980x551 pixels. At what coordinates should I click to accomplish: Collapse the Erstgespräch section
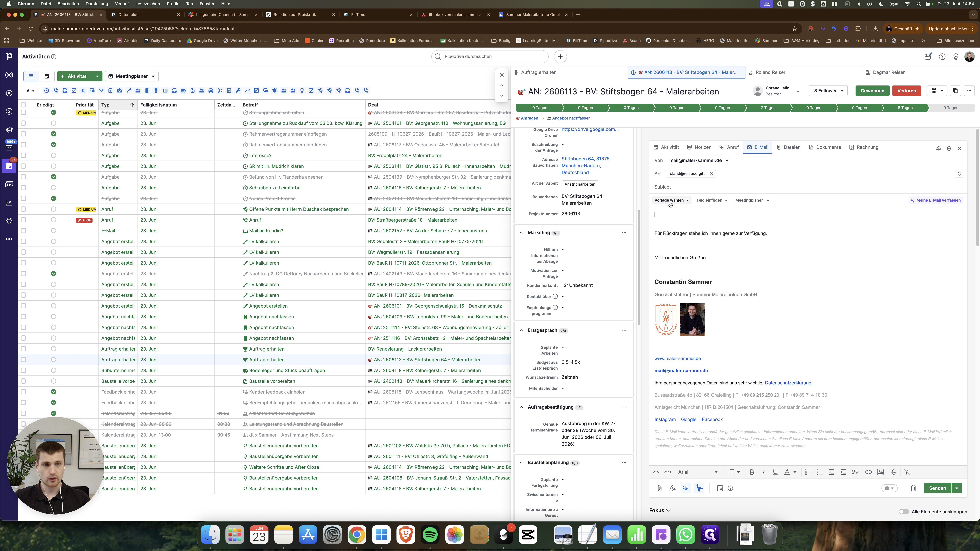click(x=521, y=330)
